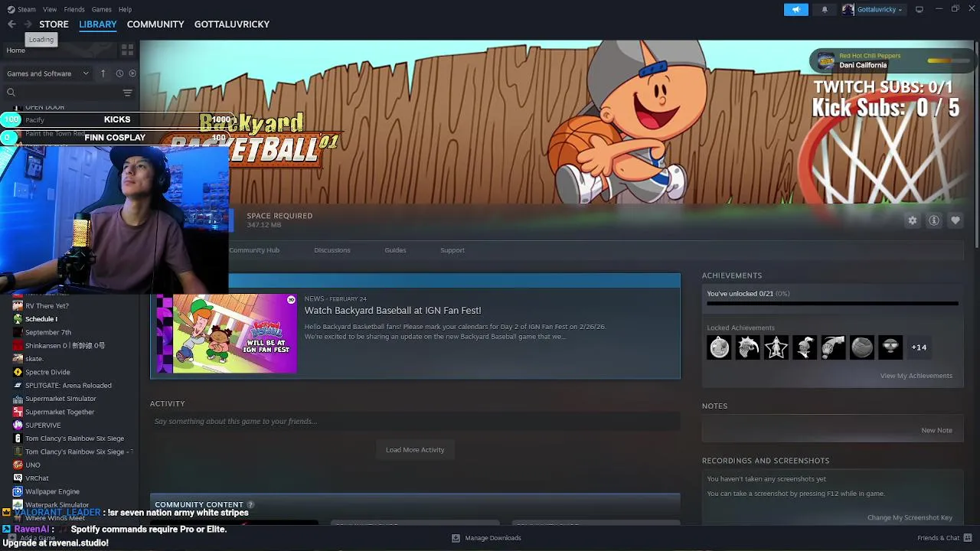This screenshot has width=980, height=551.
Task: Open the Games menu
Action: coord(101,9)
